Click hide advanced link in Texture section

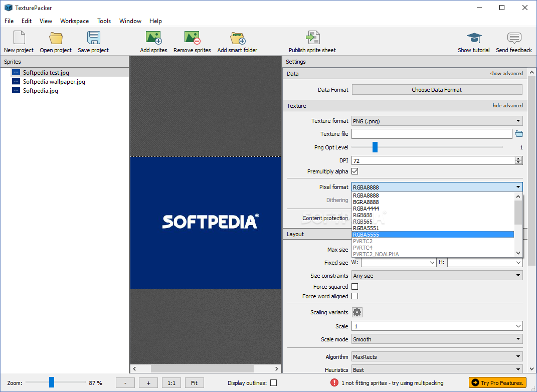(x=507, y=105)
